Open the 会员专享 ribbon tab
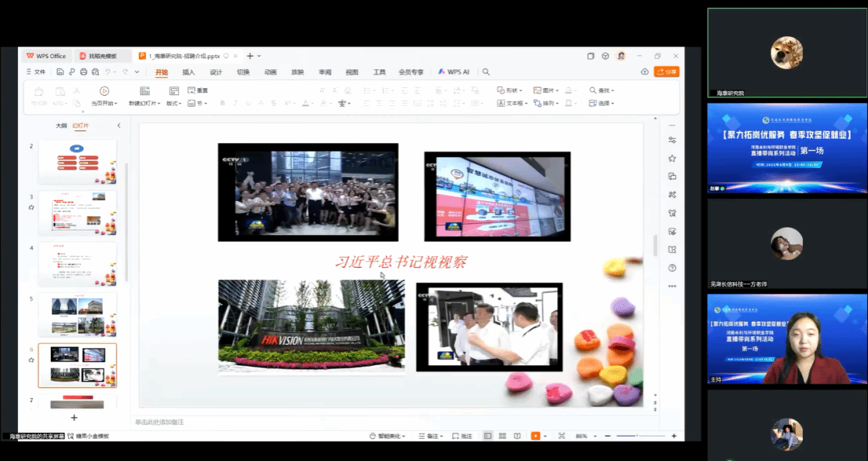This screenshot has width=868, height=461. (x=411, y=72)
